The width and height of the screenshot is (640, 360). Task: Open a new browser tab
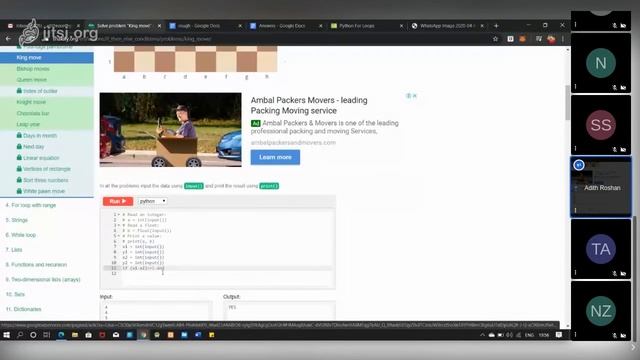(496, 26)
